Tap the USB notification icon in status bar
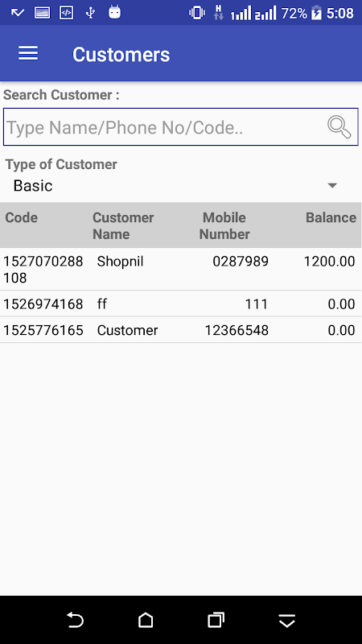This screenshot has height=644, width=362. point(90,13)
